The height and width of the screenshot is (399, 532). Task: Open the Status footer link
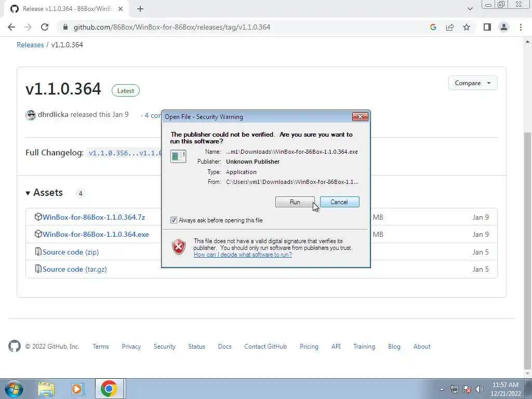click(197, 347)
